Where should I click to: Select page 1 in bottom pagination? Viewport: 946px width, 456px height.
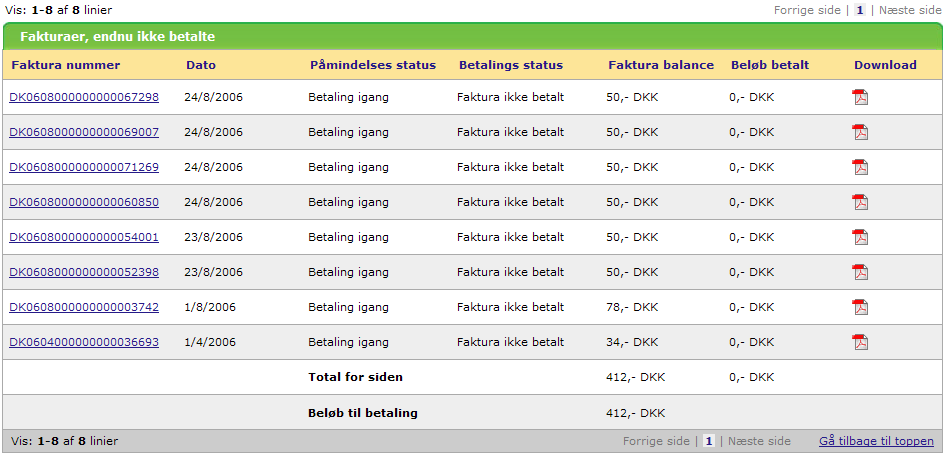click(x=709, y=441)
